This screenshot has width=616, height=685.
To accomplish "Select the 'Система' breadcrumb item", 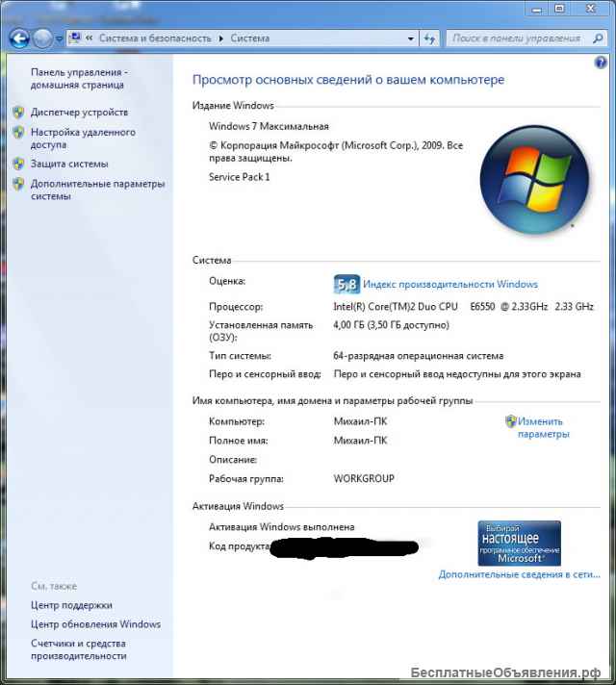I will coord(249,38).
